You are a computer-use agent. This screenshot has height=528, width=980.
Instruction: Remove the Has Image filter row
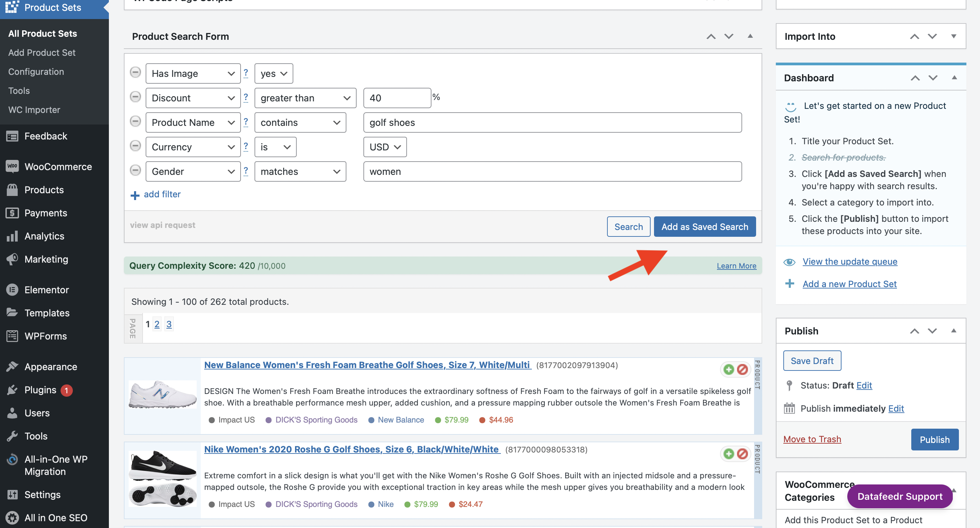[135, 72]
